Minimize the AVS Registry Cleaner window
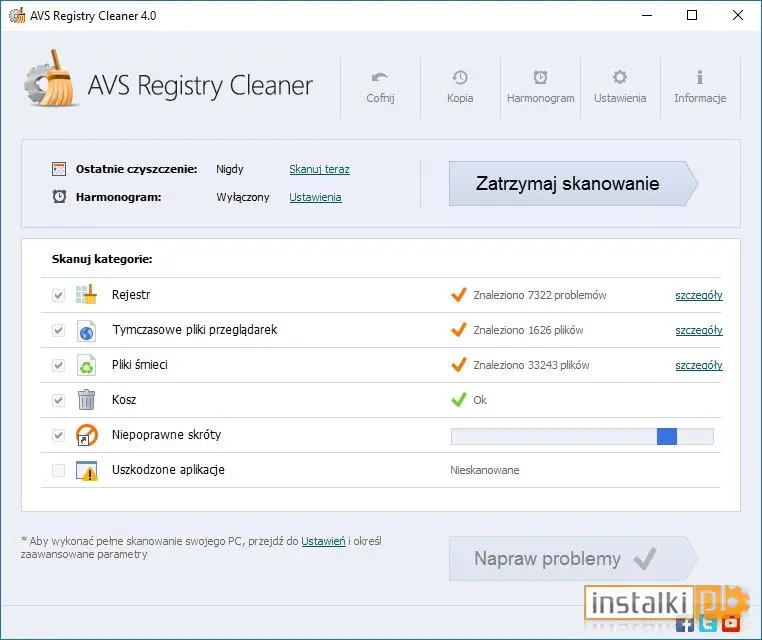This screenshot has width=762, height=640. pos(647,15)
